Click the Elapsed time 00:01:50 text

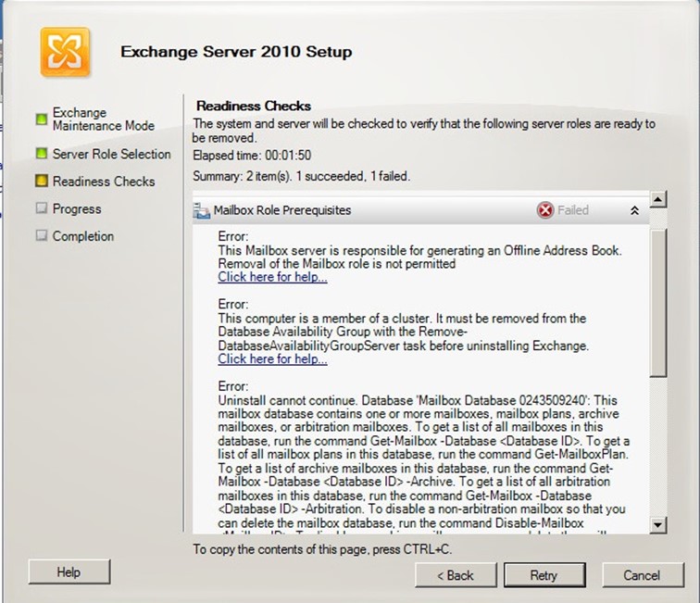tap(252, 156)
